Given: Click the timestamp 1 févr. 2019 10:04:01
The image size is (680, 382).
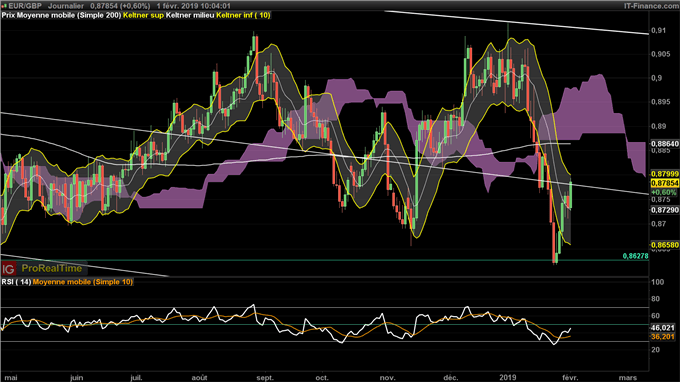Looking at the screenshot, I should tap(193, 6).
